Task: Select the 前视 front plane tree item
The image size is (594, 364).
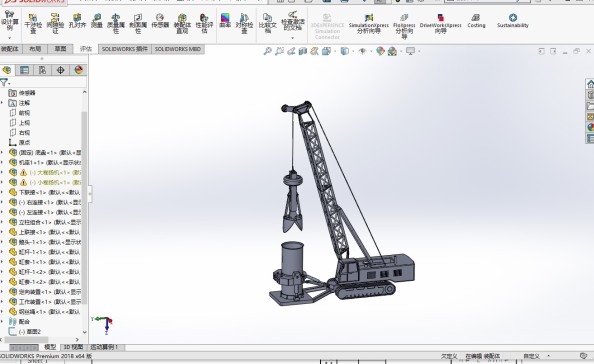Action: [x=20, y=112]
